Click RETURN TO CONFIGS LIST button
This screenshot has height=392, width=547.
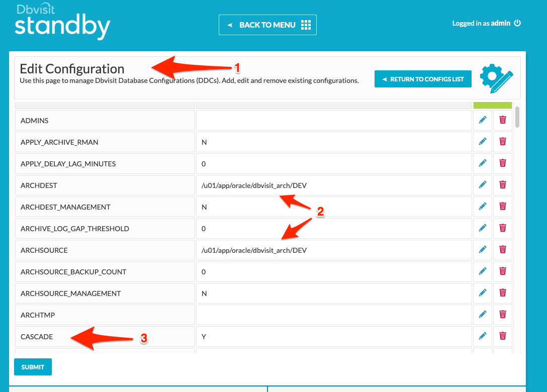click(x=423, y=79)
